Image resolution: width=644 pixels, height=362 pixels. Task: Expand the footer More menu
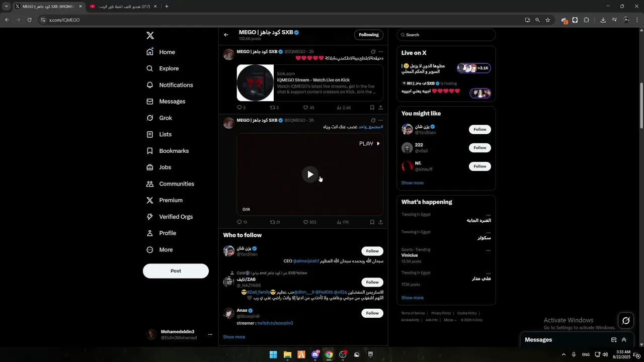[450, 320]
